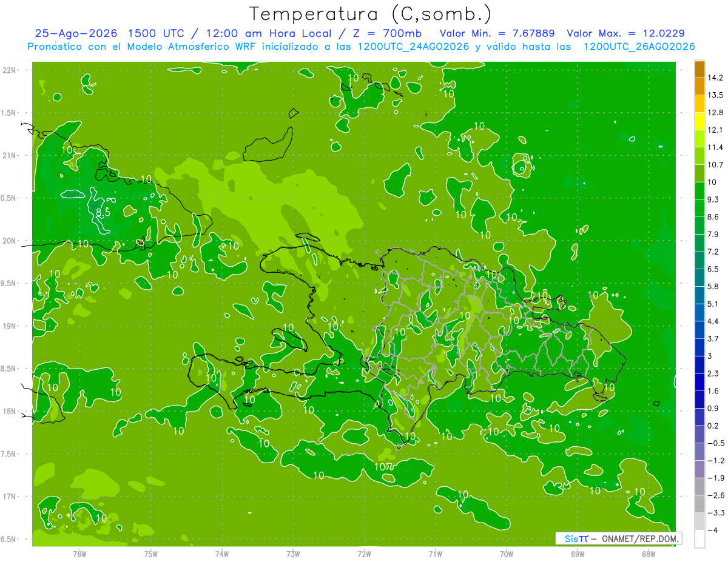Select the dark blue swatch between 1.6 and 2.3

point(699,383)
